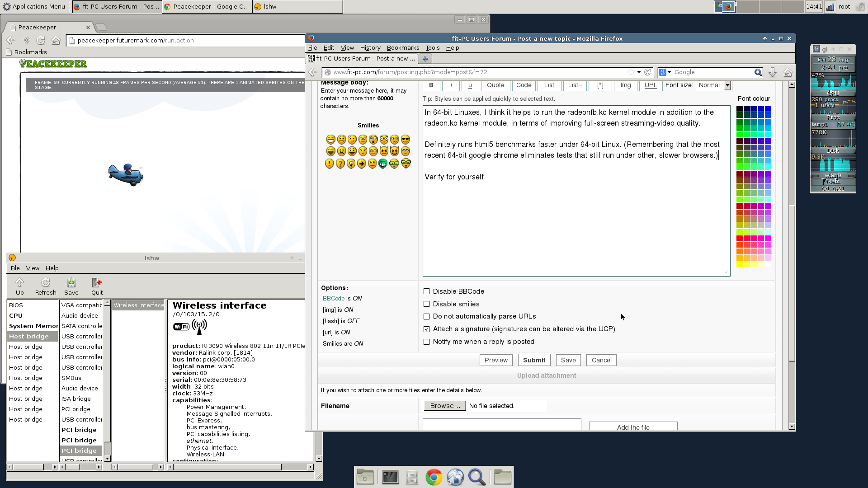The width and height of the screenshot is (868, 488).
Task: Click the Firefox home icon
Action: (x=788, y=72)
